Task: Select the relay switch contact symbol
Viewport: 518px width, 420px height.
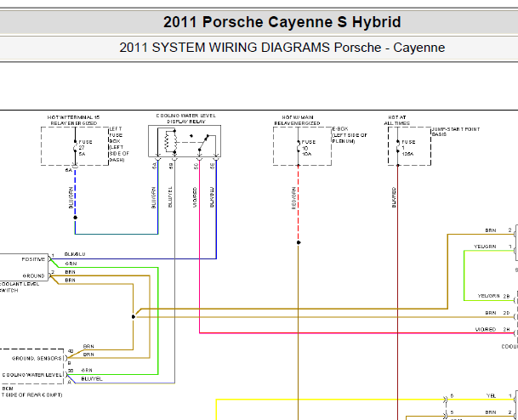Action: (x=203, y=143)
